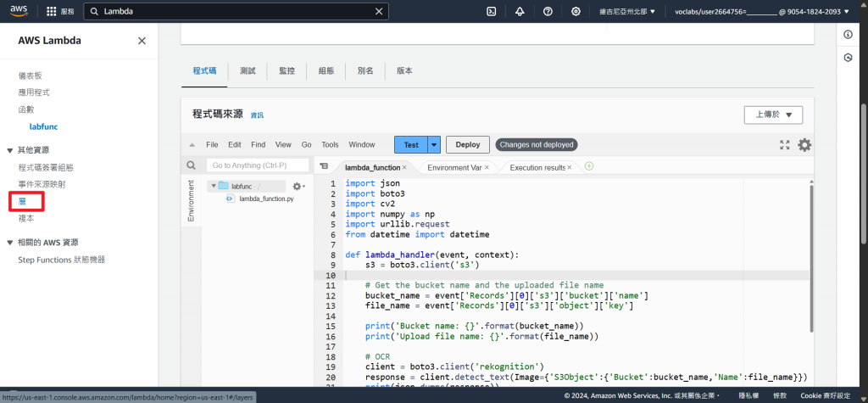Viewport: 868px width, 403px height.
Task: Open 事件來源映射 in the sidebar
Action: [x=42, y=184]
